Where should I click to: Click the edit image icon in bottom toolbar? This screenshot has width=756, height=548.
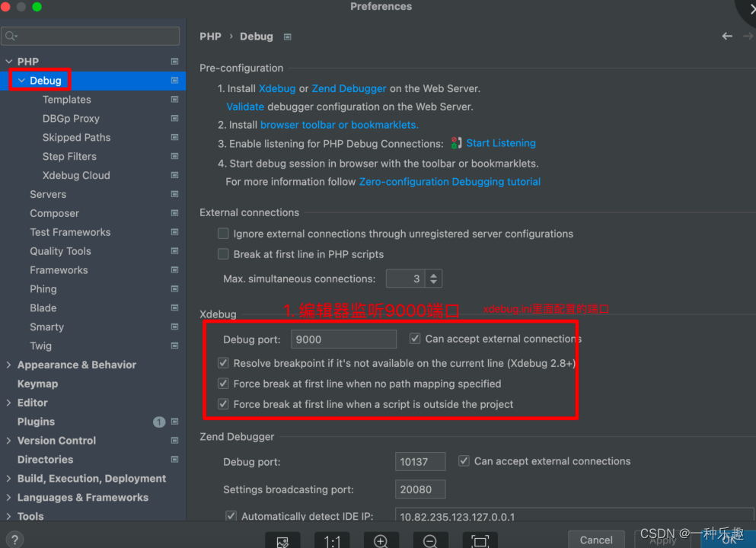pyautogui.click(x=282, y=541)
